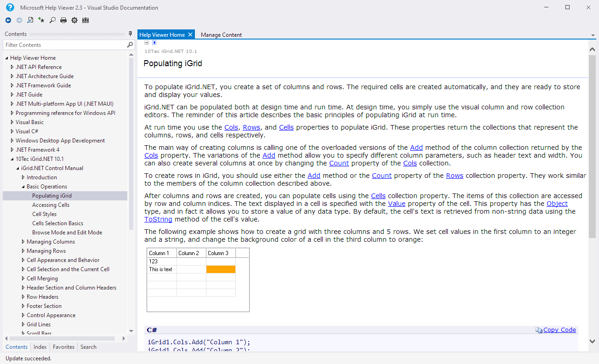Open the Index tab at the bottom
This screenshot has width=599, height=364.
coord(40,347)
